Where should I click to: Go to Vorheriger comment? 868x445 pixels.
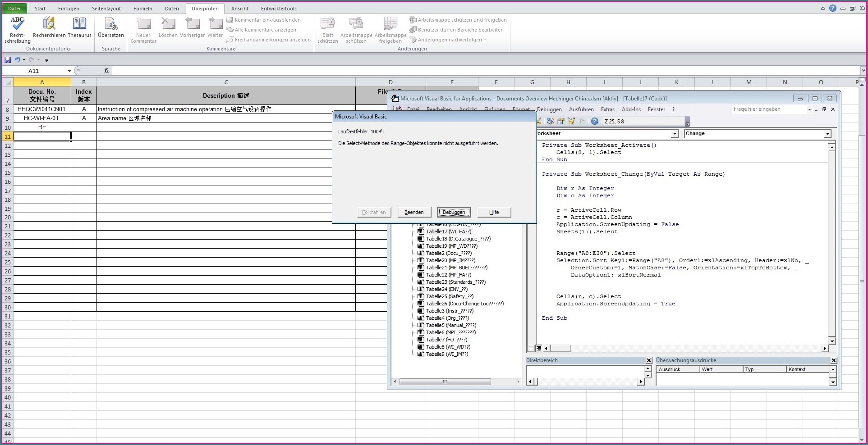pyautogui.click(x=193, y=27)
